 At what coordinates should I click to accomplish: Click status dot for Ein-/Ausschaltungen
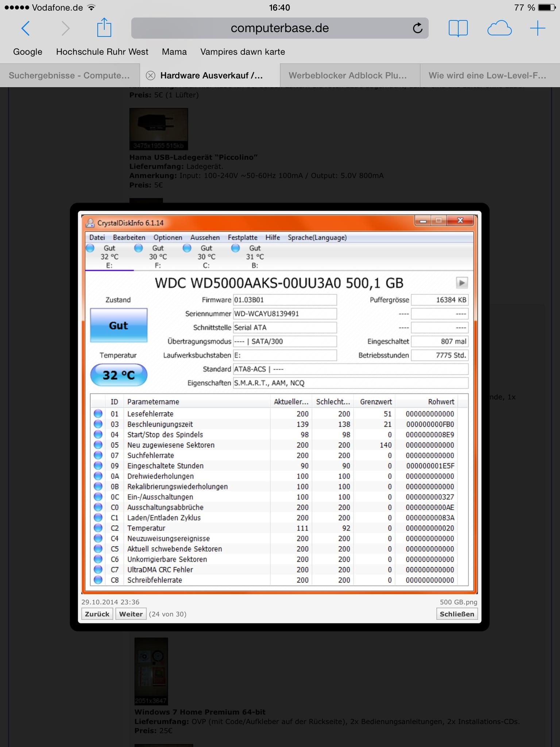tap(98, 497)
